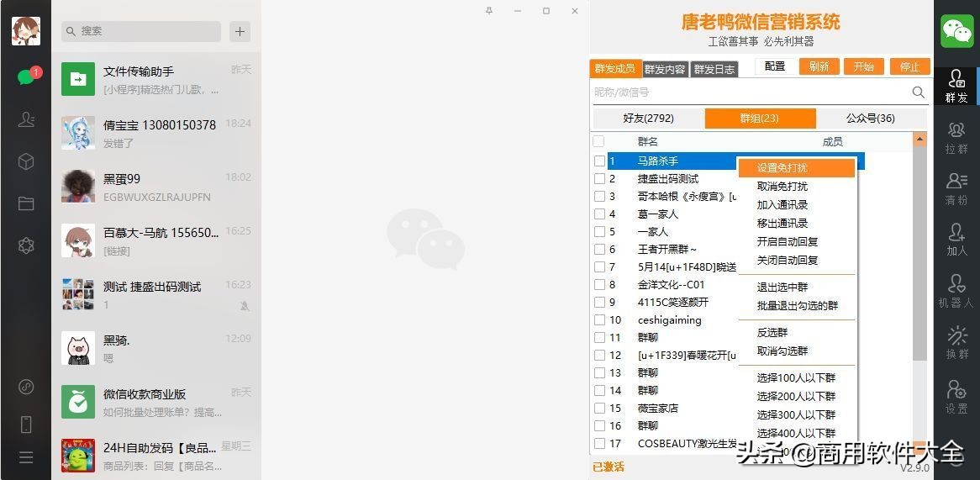The image size is (980, 480).
Task: Check the checkbox for row 1 马路杀手
Action: [599, 161]
